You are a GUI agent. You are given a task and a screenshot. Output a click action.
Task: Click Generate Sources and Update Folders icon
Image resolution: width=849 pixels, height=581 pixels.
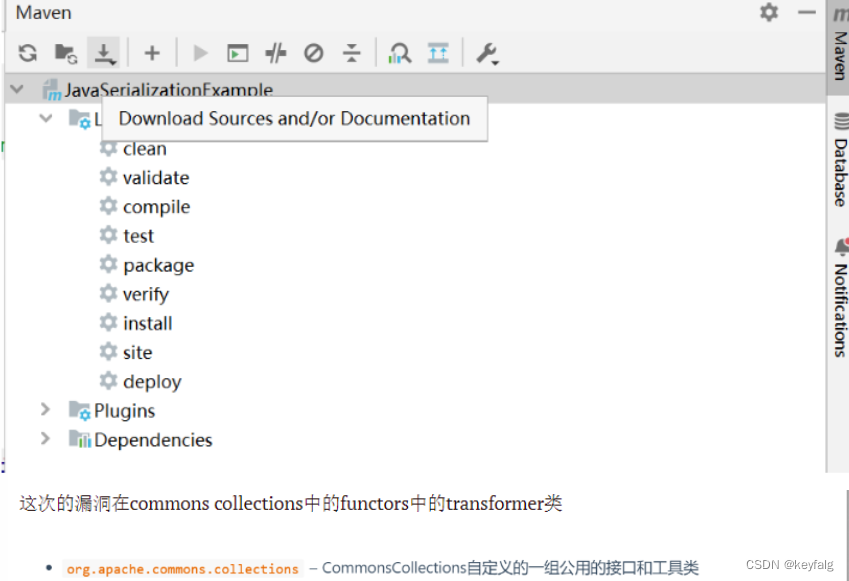point(66,53)
